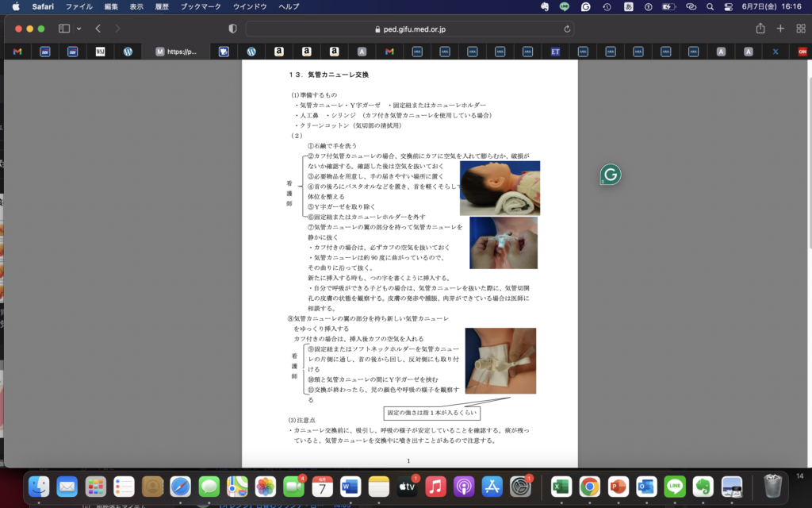812x508 pixels.
Task: Click the Spotlight search icon in the menu bar
Action: (x=710, y=7)
